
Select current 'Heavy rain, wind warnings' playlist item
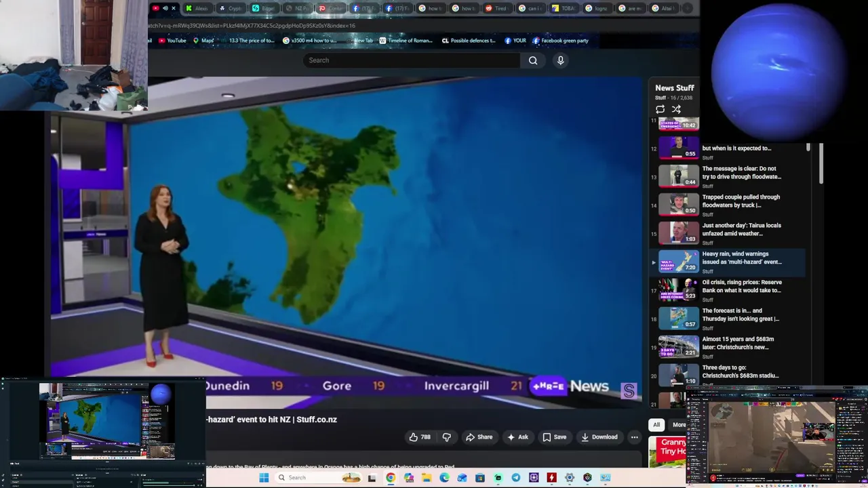[x=729, y=262]
